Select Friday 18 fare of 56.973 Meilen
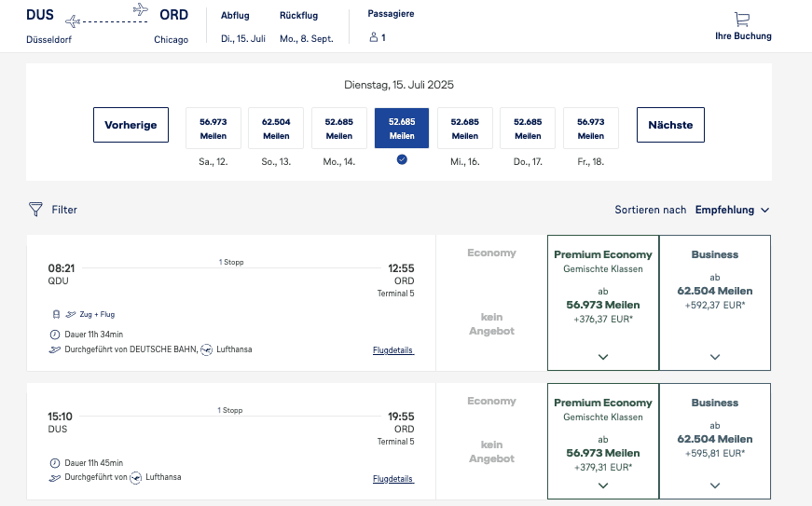Viewport: 812px width, 506px height. [x=591, y=129]
